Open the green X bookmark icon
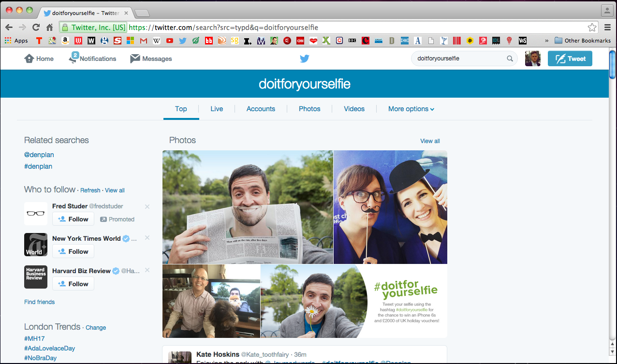617x364 pixels. pyautogui.click(x=326, y=41)
